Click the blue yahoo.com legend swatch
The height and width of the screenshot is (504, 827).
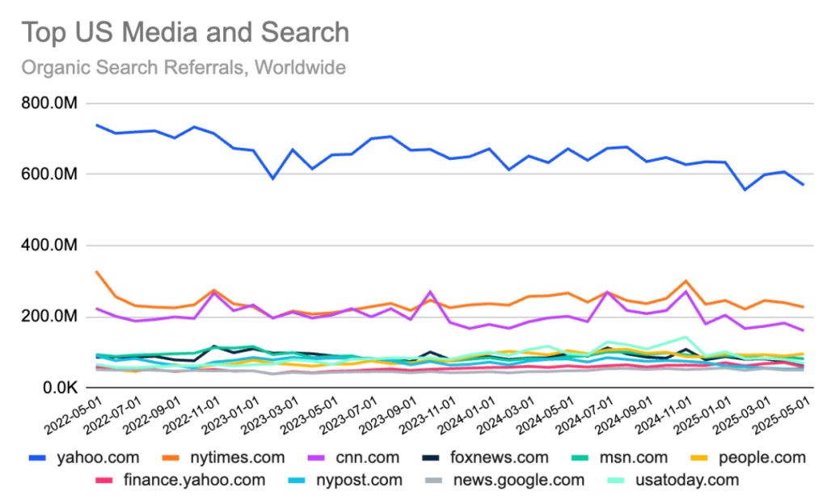(x=36, y=458)
